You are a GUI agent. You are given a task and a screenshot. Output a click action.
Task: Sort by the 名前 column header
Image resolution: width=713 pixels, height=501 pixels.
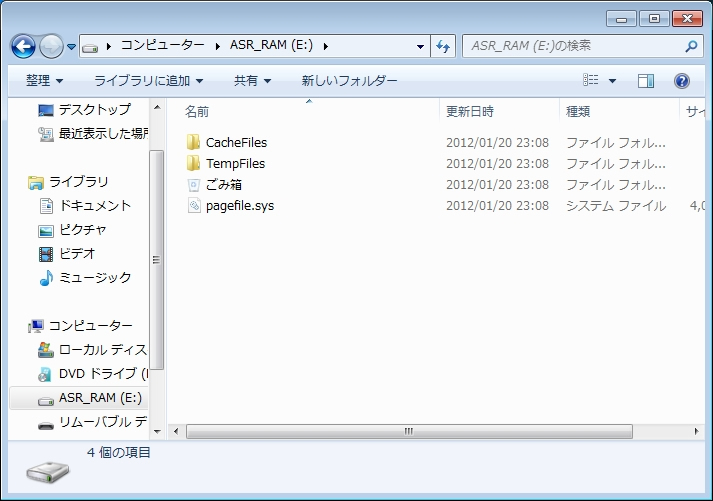point(196,111)
